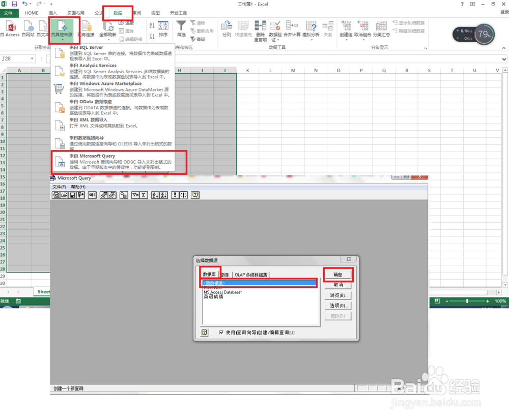Import data from Access

[10, 28]
